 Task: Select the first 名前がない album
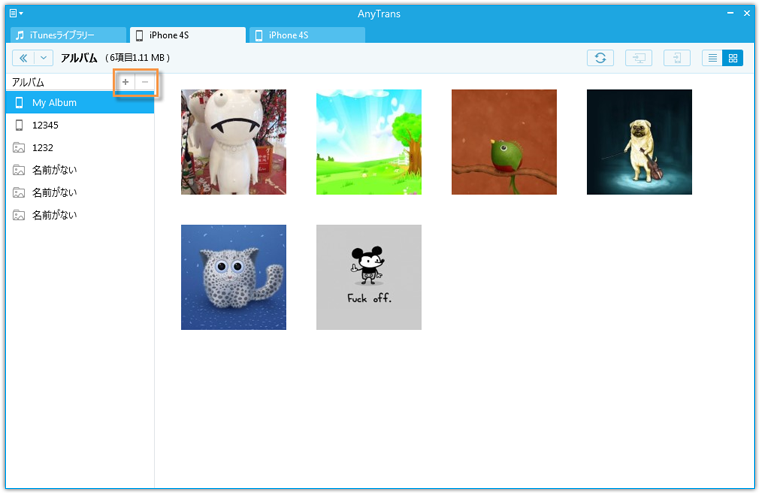80,170
